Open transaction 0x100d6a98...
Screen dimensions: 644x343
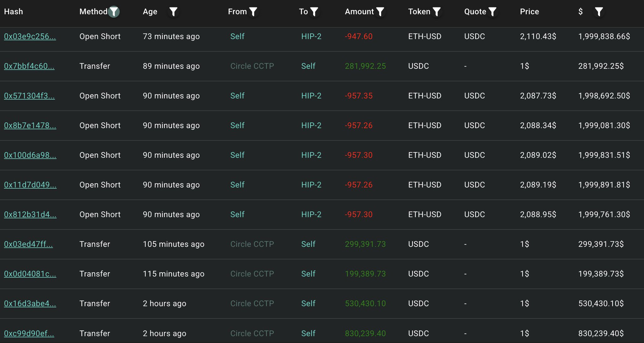(x=30, y=155)
